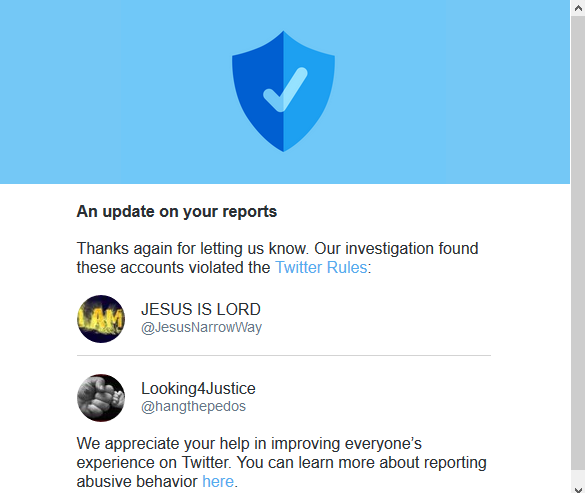Click the light blue banner background
Viewport: 585px width, 493px height.
pyautogui.click(x=112, y=91)
